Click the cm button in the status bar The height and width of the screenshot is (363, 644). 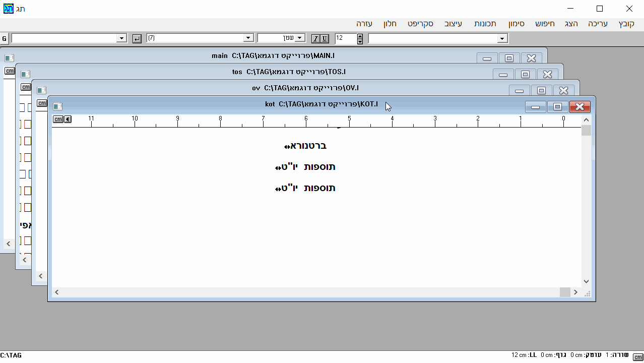coord(638,356)
